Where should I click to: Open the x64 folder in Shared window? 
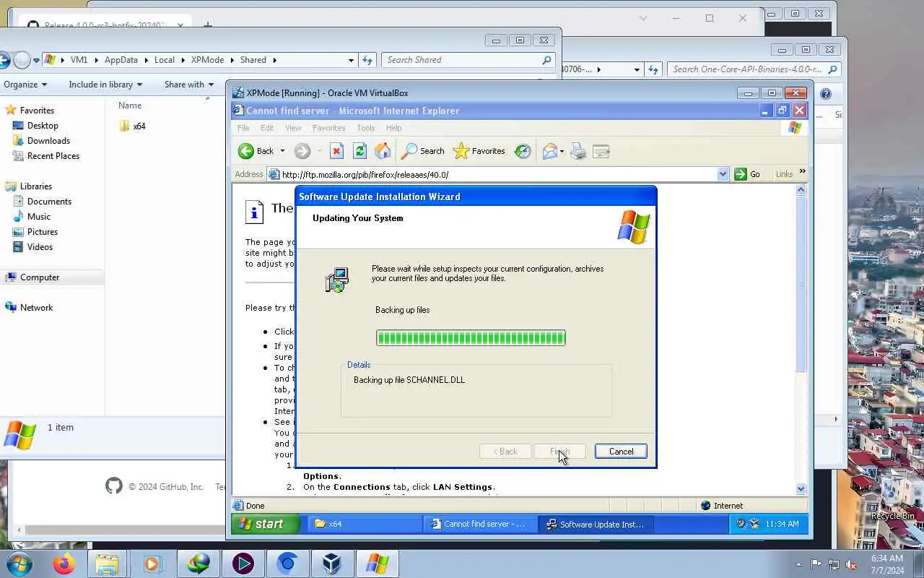(132, 126)
